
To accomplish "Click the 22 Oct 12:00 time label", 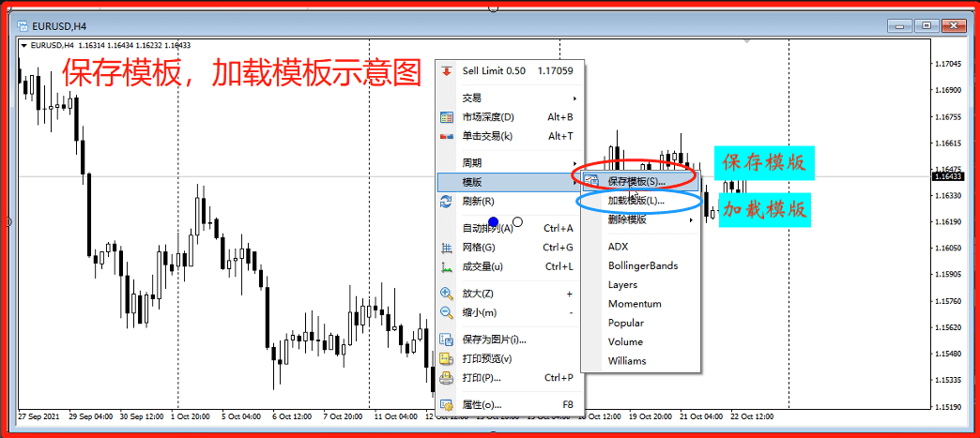I will click(x=752, y=416).
